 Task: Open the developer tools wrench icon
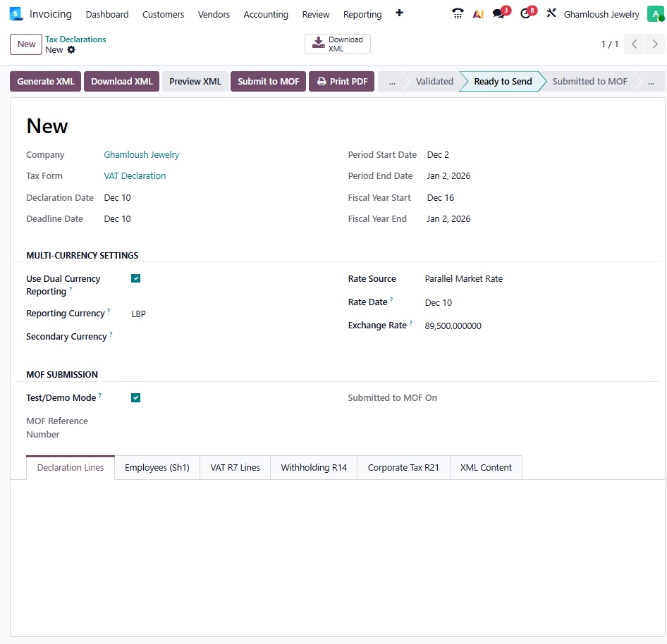551,13
